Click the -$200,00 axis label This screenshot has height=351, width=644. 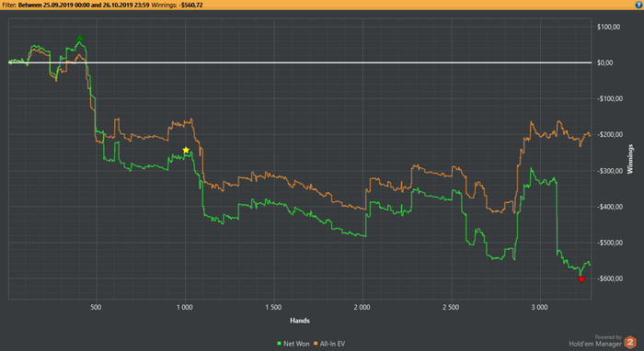(x=609, y=134)
